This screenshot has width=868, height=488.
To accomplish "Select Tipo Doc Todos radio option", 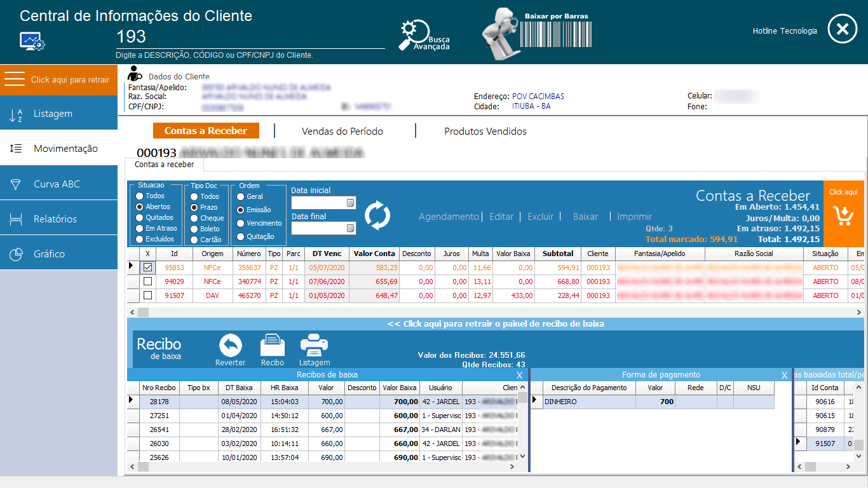I will 194,197.
